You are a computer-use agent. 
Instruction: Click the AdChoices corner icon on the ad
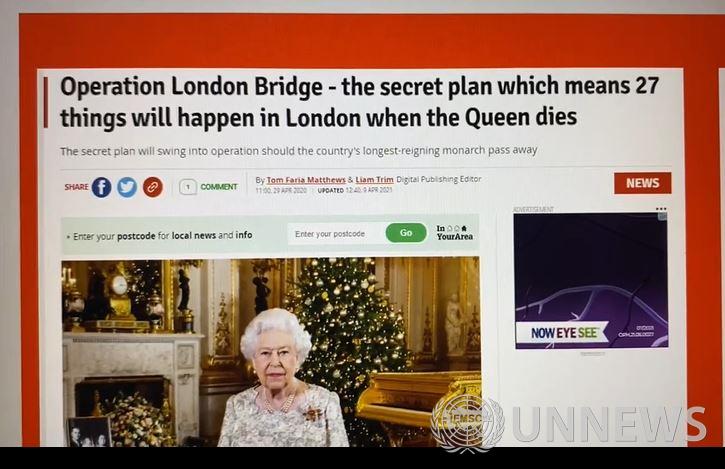click(x=663, y=216)
